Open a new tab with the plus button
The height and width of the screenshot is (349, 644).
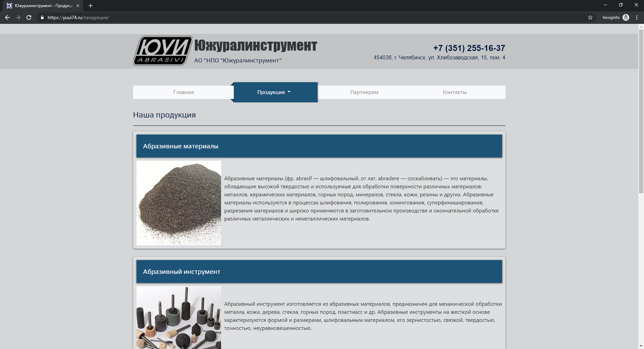point(91,6)
